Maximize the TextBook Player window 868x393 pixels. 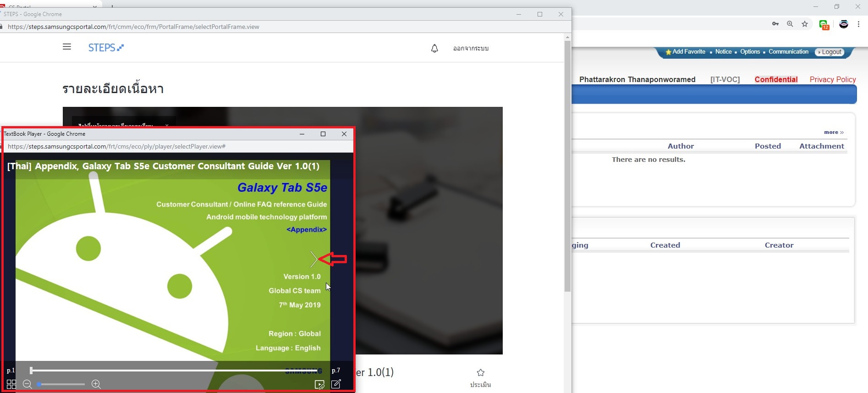tap(323, 134)
